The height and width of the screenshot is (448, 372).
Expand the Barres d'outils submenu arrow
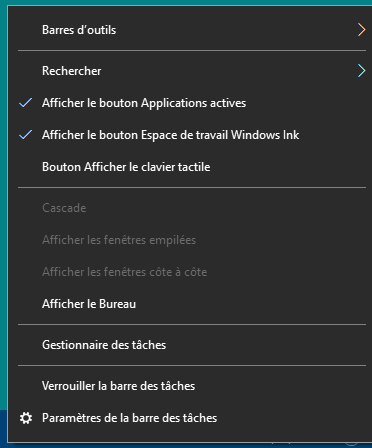click(x=361, y=30)
